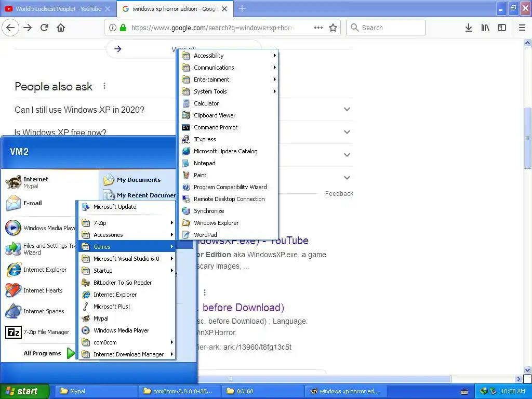Open the browser library icon
The height and width of the screenshot is (399, 532).
tap(485, 28)
